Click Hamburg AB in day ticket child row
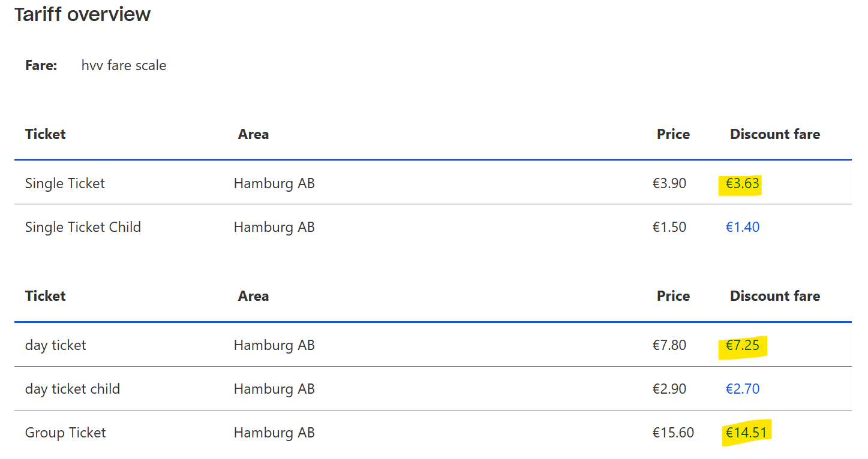This screenshot has width=868, height=459. click(274, 389)
